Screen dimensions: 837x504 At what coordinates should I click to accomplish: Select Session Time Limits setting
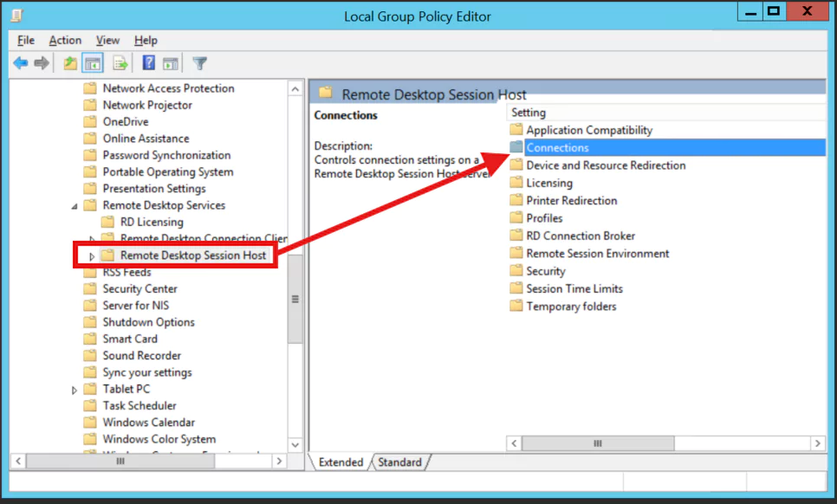[x=574, y=288]
